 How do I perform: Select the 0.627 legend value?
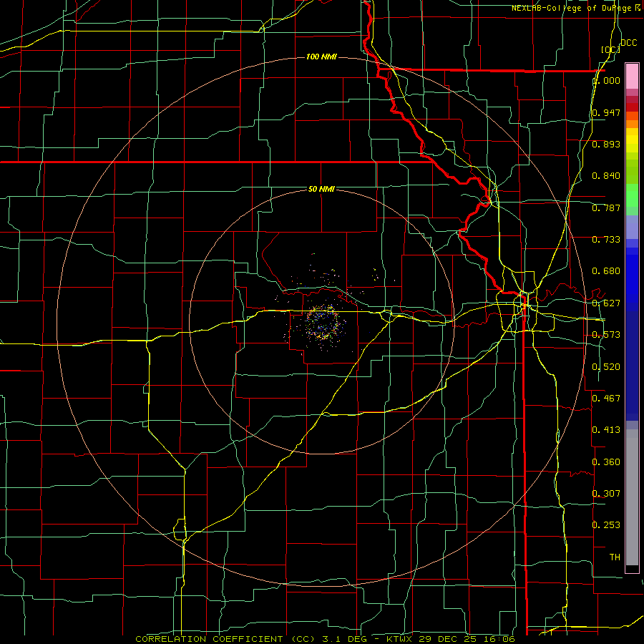click(606, 303)
